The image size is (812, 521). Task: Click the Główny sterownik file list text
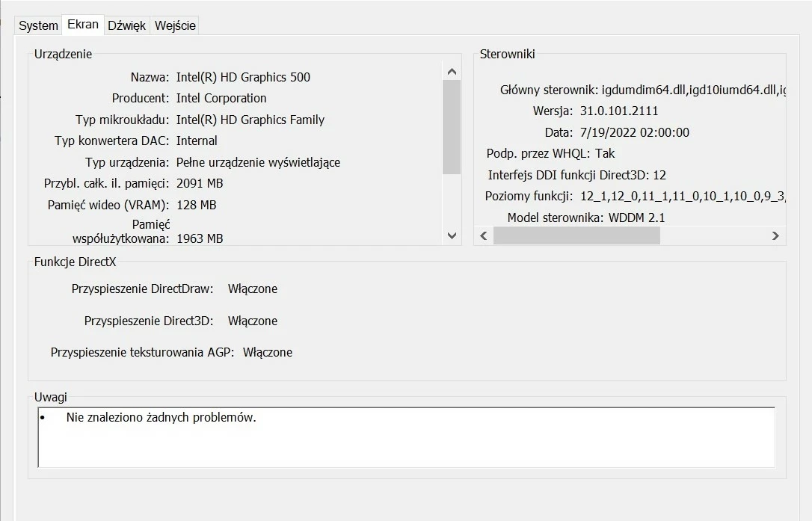(x=692, y=90)
